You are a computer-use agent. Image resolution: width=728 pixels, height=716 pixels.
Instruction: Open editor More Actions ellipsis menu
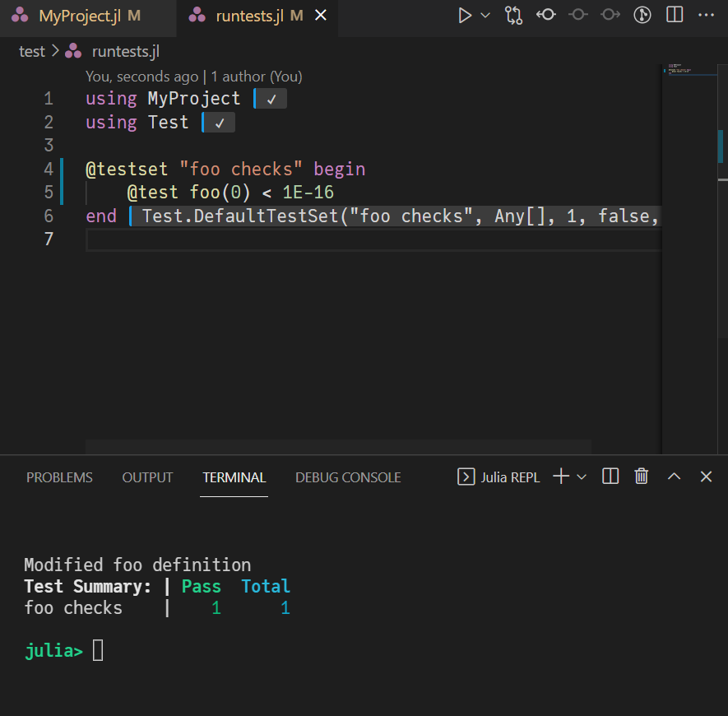click(x=706, y=15)
